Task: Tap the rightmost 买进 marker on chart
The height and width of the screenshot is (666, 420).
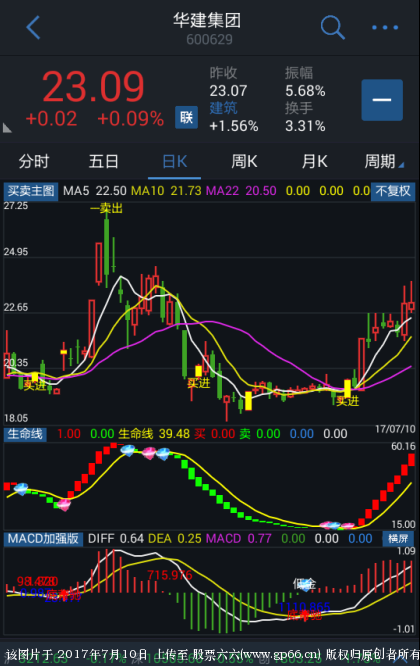Action: [347, 401]
